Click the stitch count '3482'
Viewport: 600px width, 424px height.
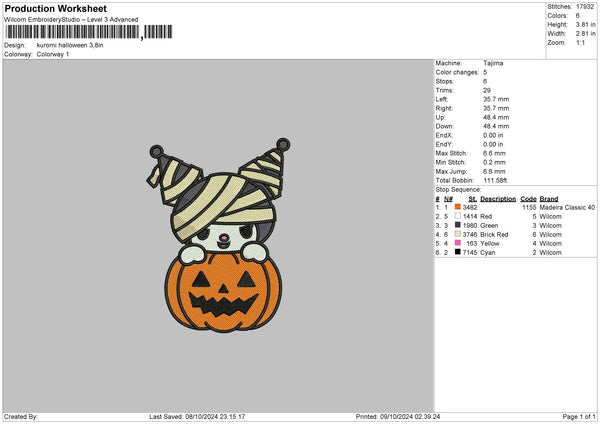pyautogui.click(x=470, y=207)
